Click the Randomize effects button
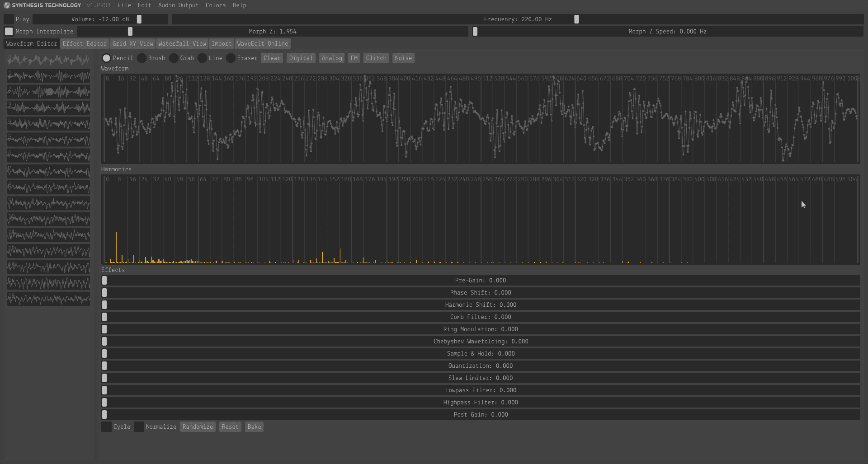 [x=198, y=427]
